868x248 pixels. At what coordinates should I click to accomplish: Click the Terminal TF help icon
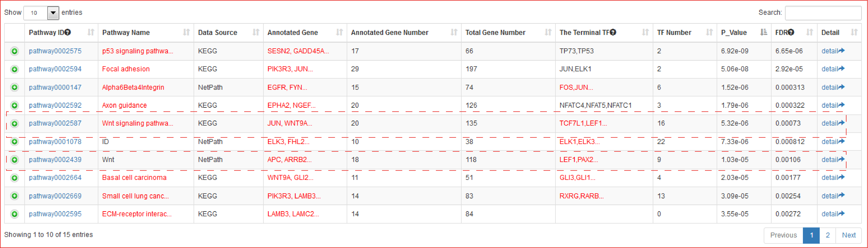pos(613,32)
